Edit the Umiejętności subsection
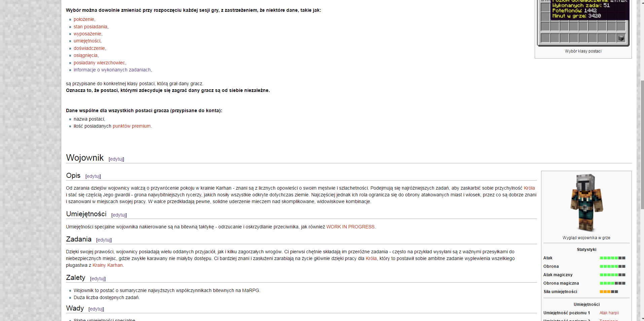 click(119, 215)
